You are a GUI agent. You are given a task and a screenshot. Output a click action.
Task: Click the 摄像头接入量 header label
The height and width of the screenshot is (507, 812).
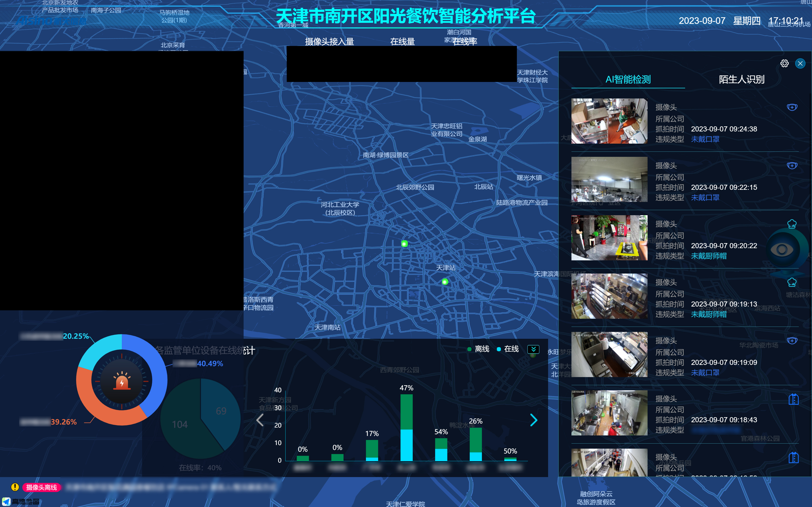(x=329, y=42)
